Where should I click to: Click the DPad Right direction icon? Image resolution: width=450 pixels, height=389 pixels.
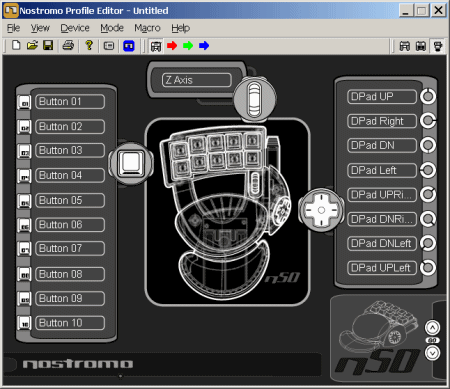click(428, 121)
